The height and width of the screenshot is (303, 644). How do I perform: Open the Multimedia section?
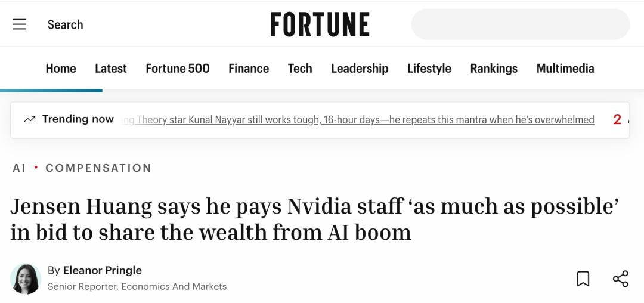click(x=565, y=68)
